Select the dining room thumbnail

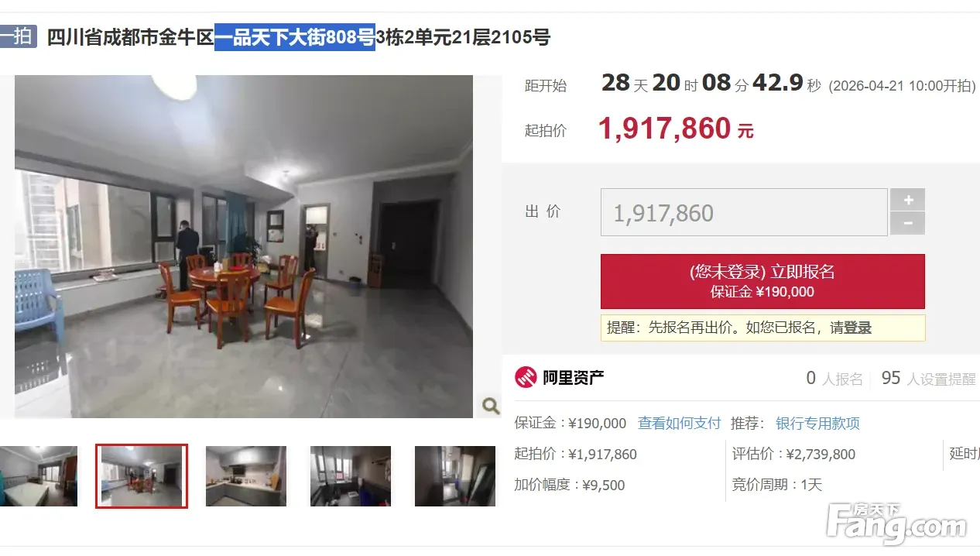(x=142, y=476)
